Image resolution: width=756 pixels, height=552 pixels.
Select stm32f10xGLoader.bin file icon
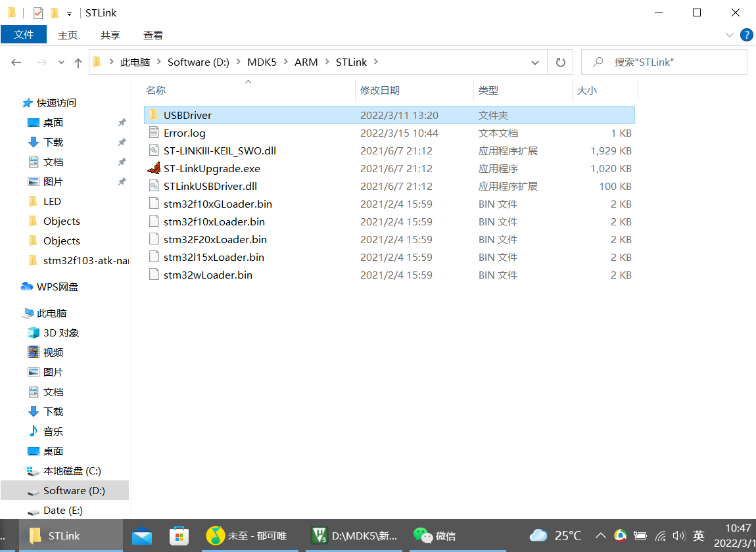pyautogui.click(x=154, y=204)
